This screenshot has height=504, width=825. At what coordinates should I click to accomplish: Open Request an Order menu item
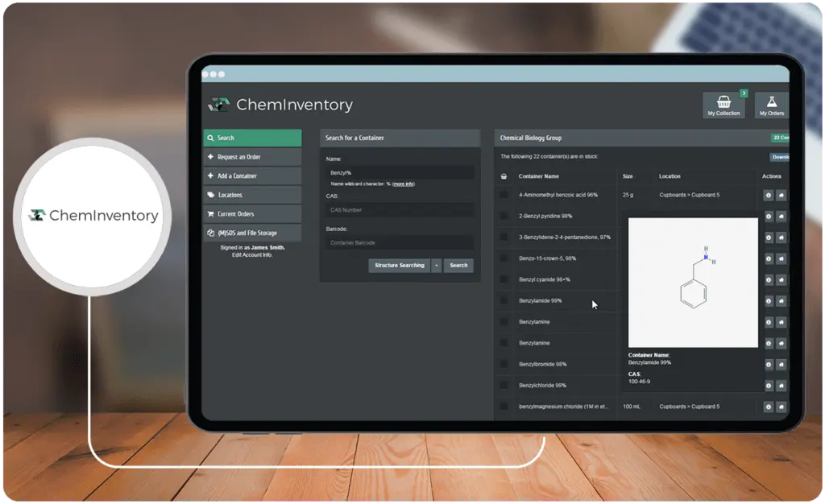point(252,157)
